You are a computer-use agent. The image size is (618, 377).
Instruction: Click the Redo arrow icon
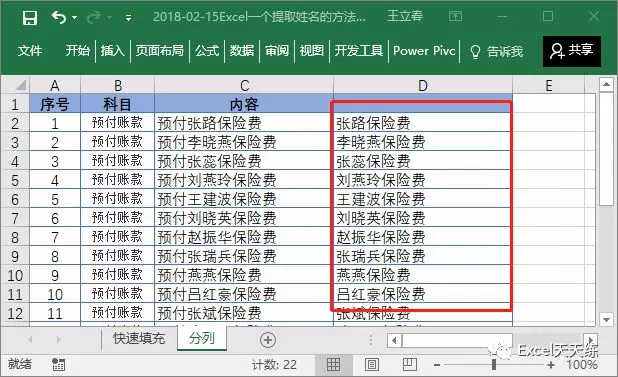tap(94, 17)
